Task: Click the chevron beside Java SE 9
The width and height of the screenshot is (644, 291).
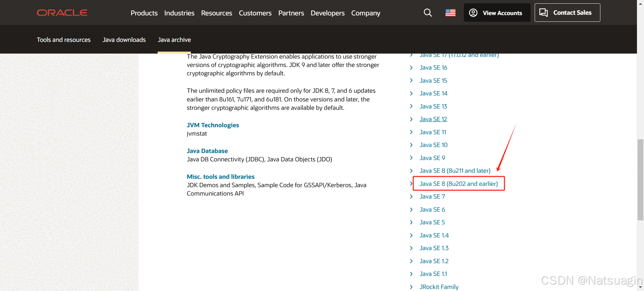Action: (x=411, y=158)
